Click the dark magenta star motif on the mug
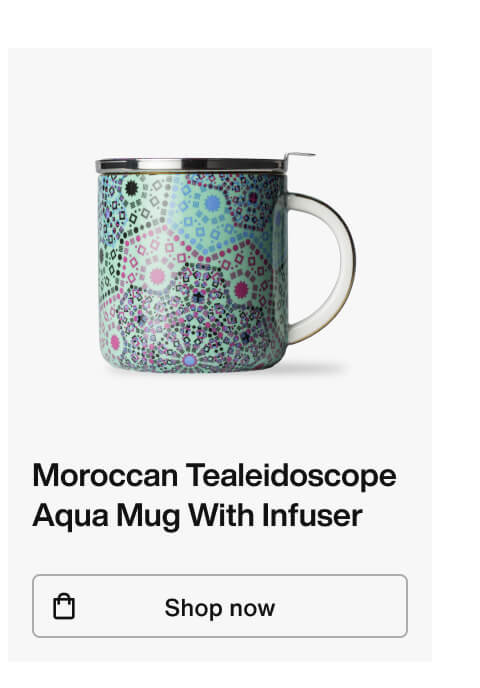The height and width of the screenshot is (688, 480). point(241,290)
